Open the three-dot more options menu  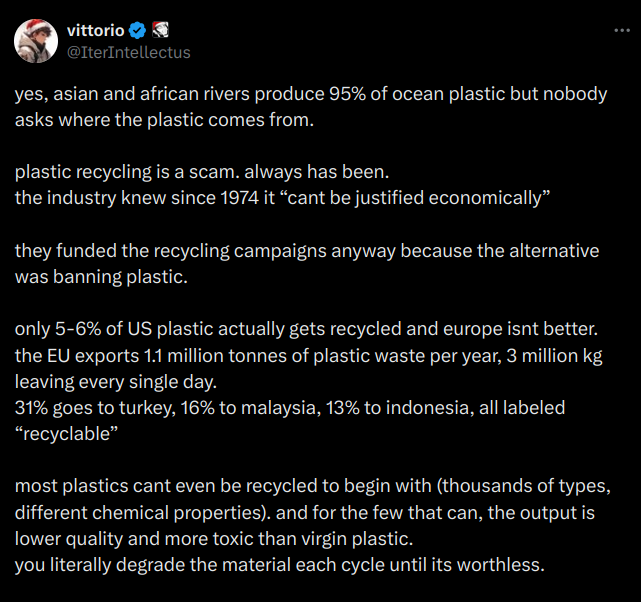[x=621, y=31]
